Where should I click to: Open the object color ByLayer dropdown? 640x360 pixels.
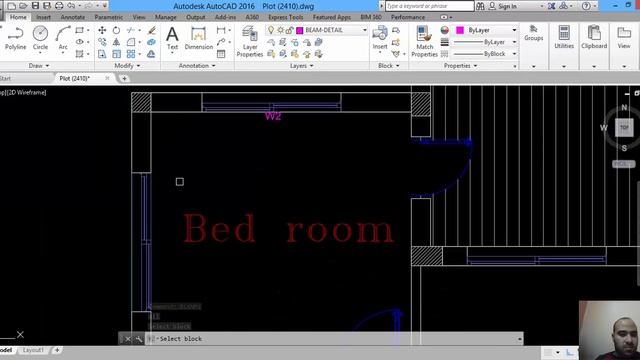pos(514,30)
